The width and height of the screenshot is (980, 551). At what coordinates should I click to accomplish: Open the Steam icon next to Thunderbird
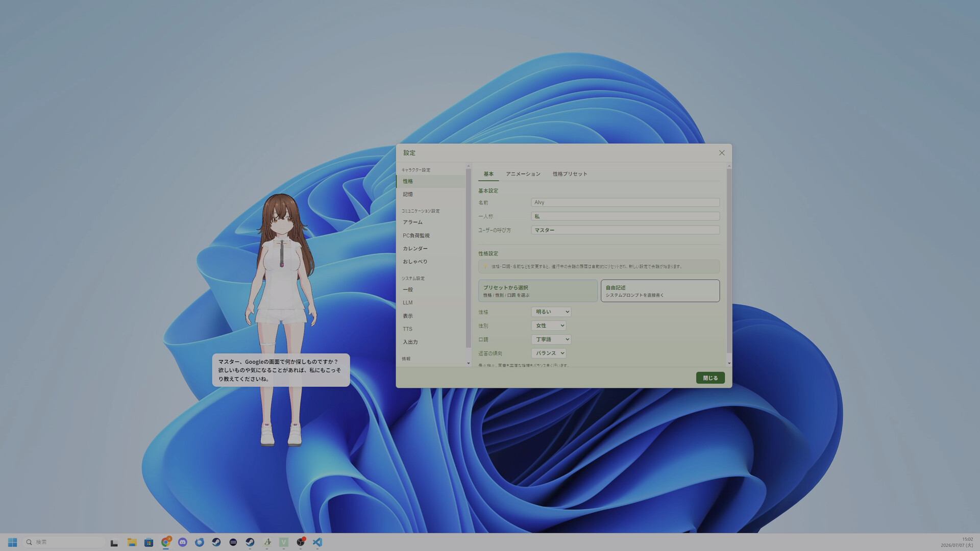[x=216, y=542]
